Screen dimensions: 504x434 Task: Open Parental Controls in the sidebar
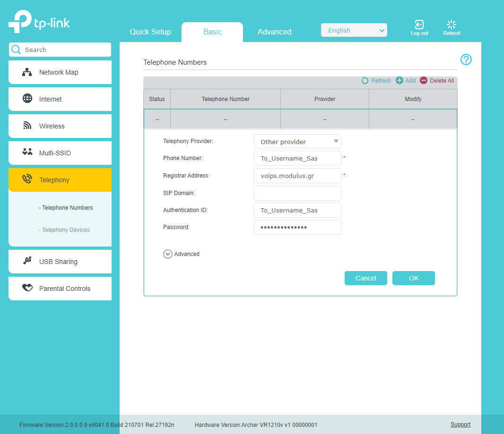pyautogui.click(x=60, y=289)
